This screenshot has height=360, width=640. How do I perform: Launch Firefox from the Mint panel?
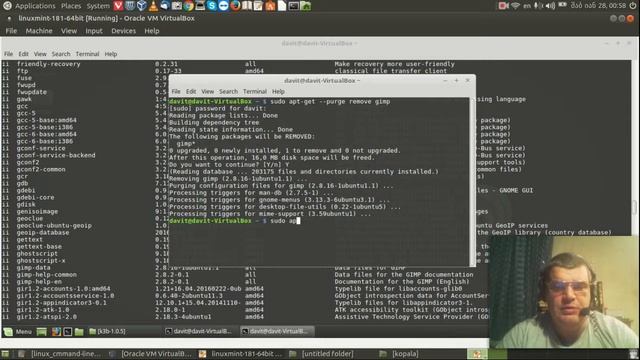56,331
